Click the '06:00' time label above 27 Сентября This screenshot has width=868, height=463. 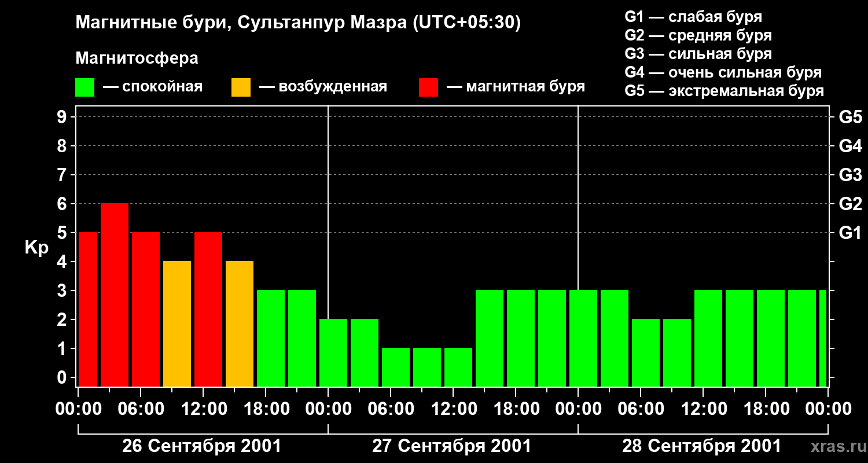(391, 409)
